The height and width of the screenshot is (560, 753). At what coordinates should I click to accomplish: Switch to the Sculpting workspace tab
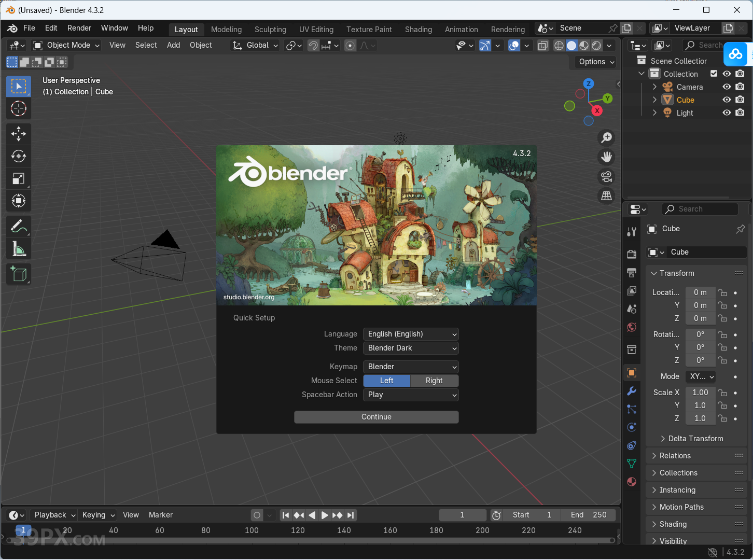pyautogui.click(x=270, y=30)
